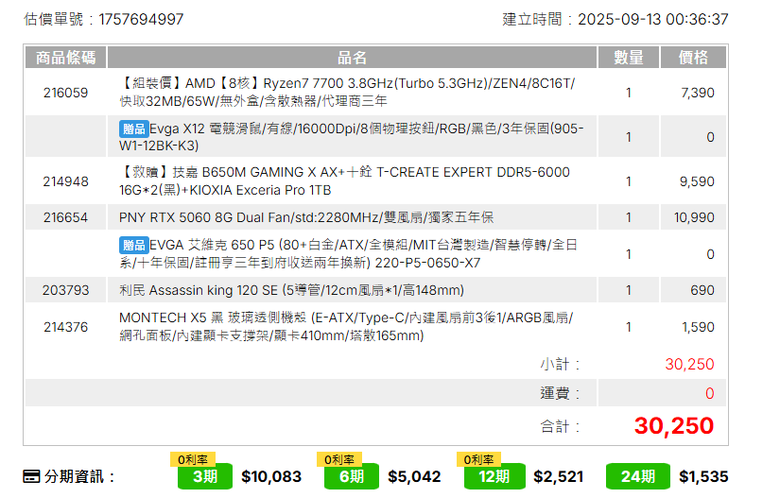
Task: Click the installment amount $5,042
Action: (414, 477)
